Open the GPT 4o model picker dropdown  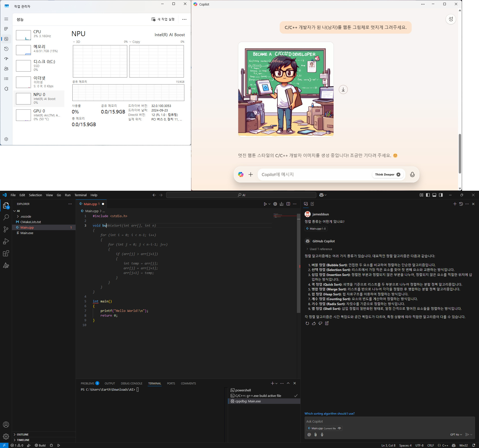[x=456, y=435]
